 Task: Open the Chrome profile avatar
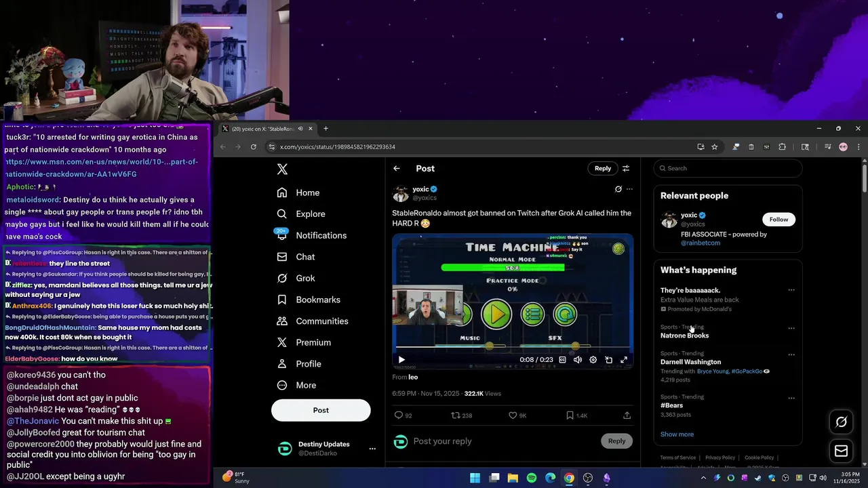tap(843, 146)
